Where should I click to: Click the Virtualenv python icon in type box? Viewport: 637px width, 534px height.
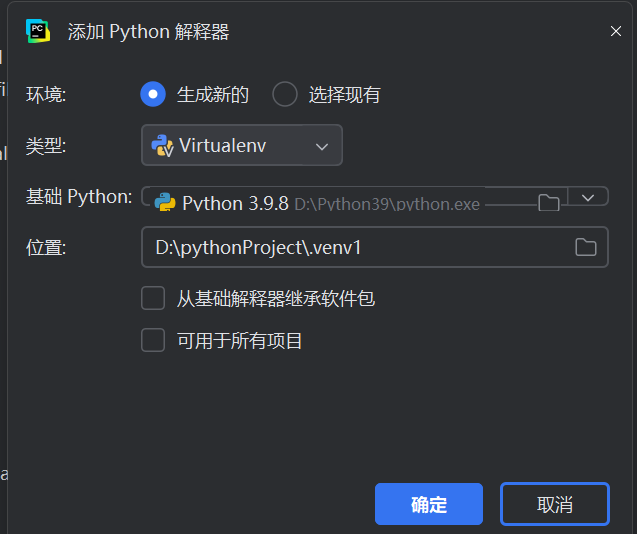162,145
